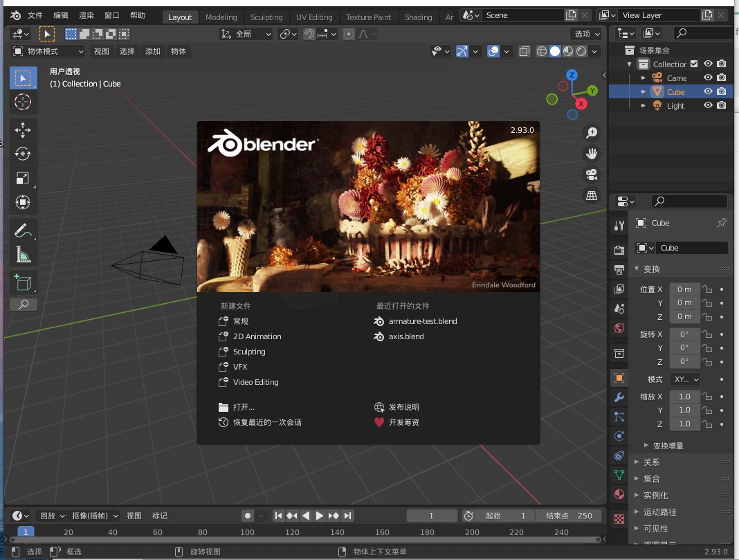Open the 渲染 render menu

pos(86,15)
